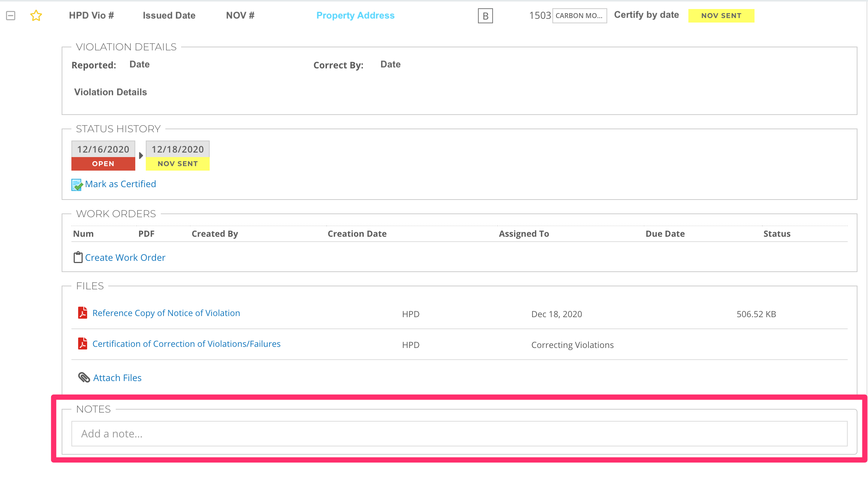This screenshot has height=478, width=868.
Task: Click PDF icon beside Reference Copy of Notice
Action: (x=83, y=313)
